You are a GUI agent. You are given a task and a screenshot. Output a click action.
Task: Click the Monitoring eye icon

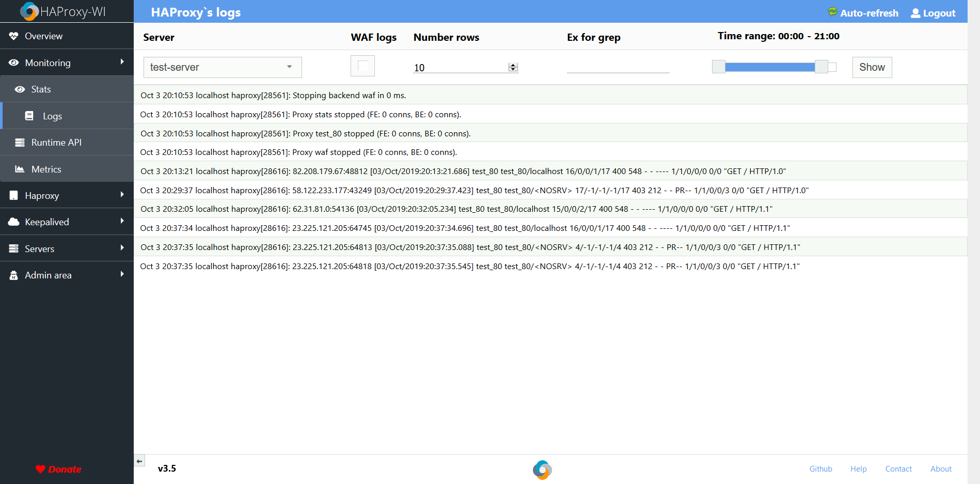(14, 63)
